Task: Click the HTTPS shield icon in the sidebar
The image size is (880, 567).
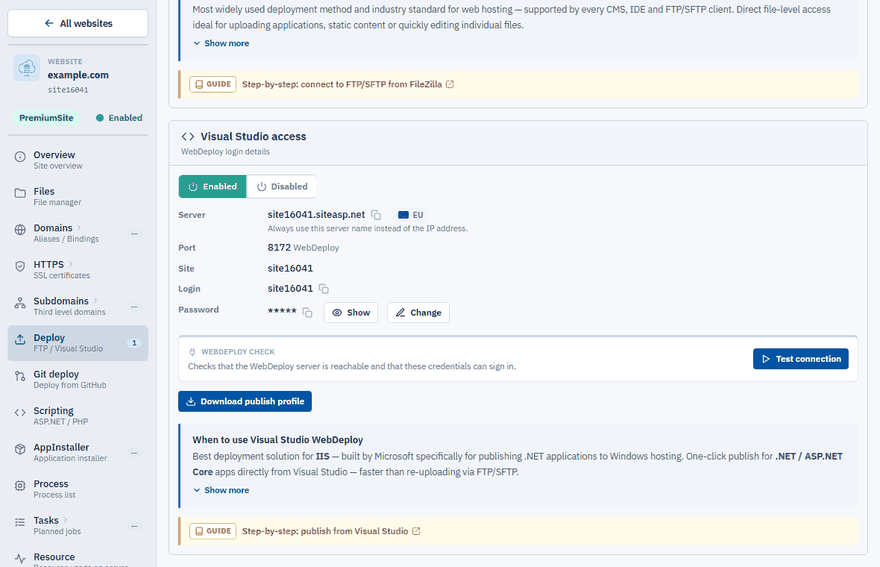Action: [20, 266]
